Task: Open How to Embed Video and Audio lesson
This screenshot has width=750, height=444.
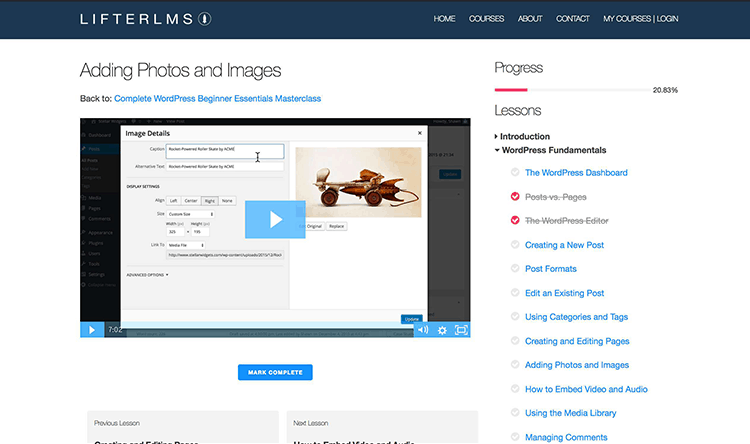Action: click(586, 389)
